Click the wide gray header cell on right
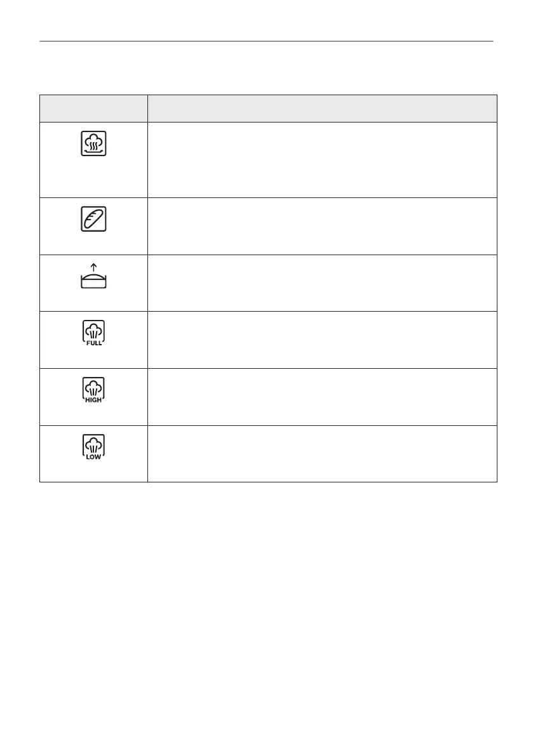The width and height of the screenshot is (533, 756). click(x=322, y=109)
